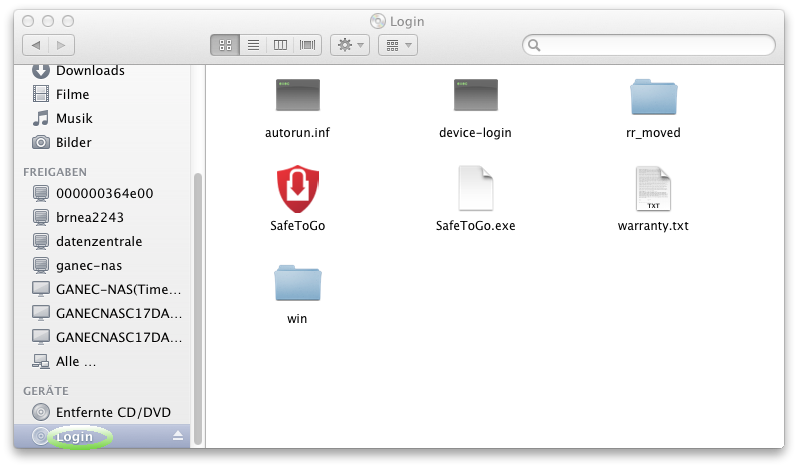
Task: Open Downloads in the sidebar
Action: (102, 71)
